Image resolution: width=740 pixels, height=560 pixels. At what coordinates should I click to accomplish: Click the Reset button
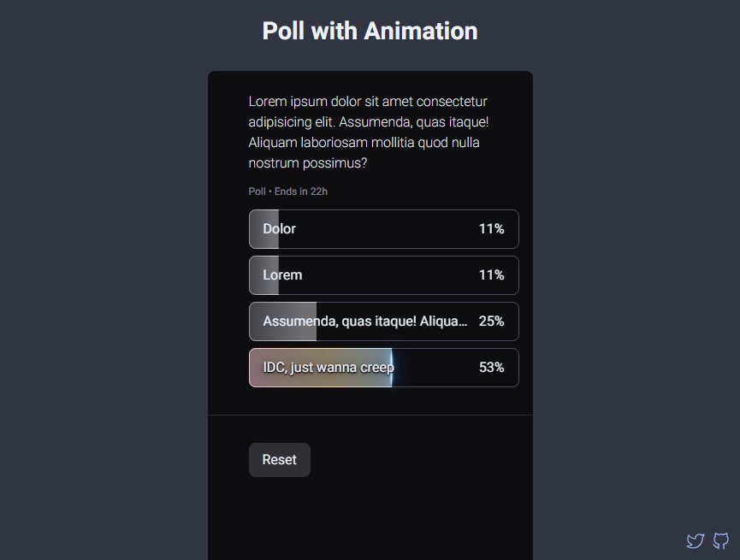(280, 459)
